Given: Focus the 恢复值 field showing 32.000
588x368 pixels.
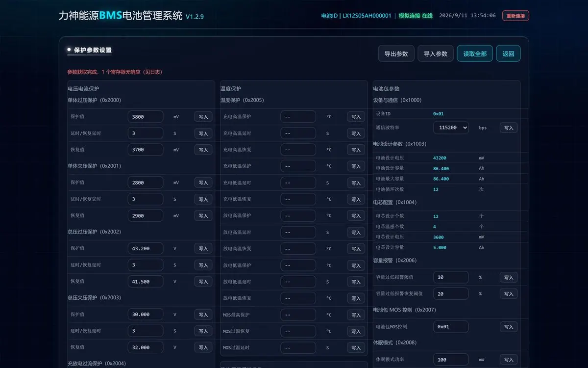Looking at the screenshot, I should click(x=146, y=347).
